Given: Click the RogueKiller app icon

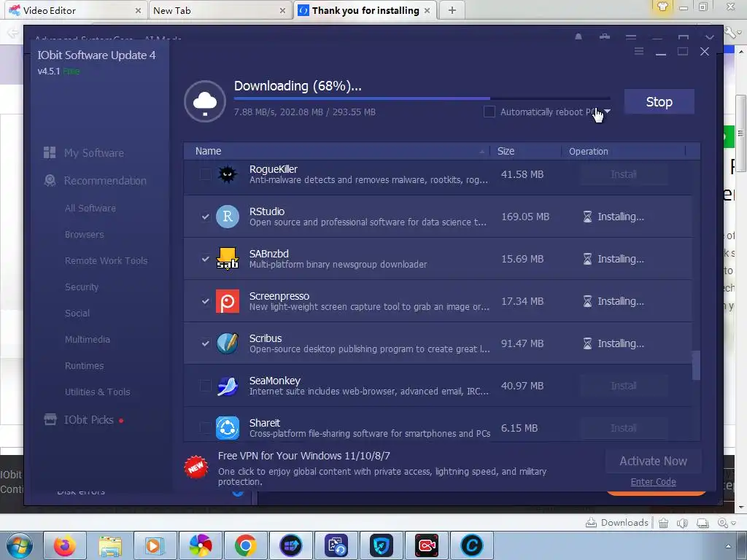Looking at the screenshot, I should point(228,174).
